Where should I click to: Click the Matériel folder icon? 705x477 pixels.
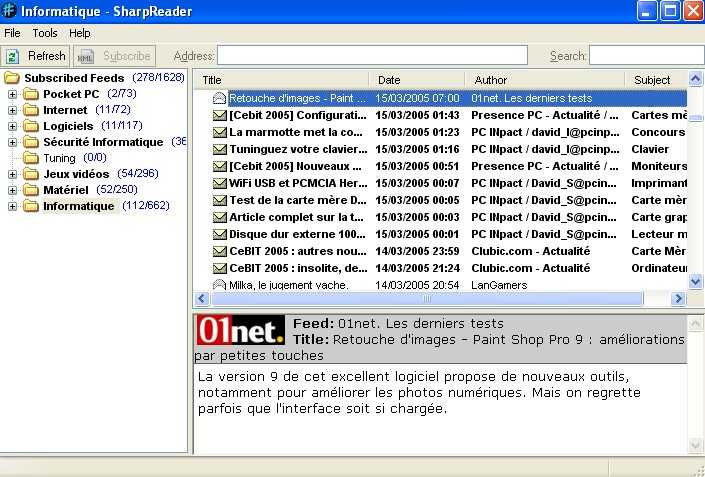[x=31, y=190]
